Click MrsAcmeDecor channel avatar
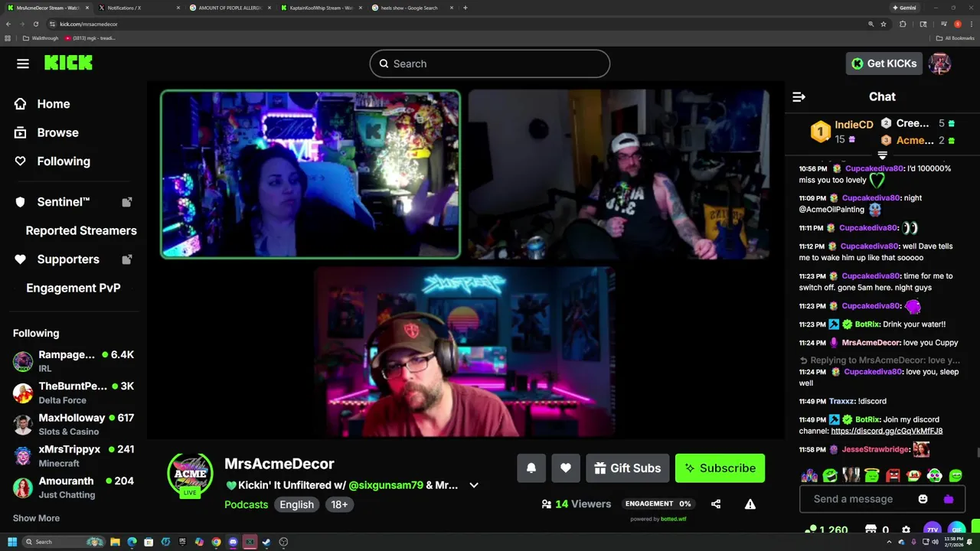980x551 pixels. [190, 474]
